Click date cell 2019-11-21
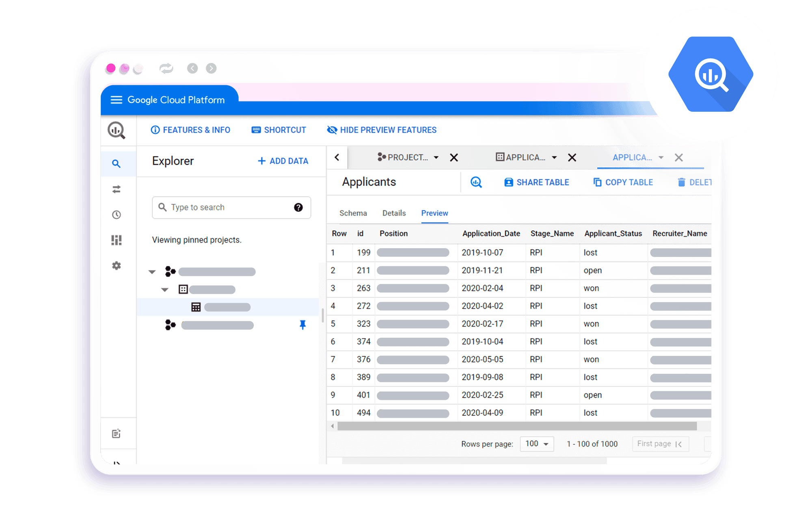This screenshot has height=507, width=812. click(x=482, y=271)
